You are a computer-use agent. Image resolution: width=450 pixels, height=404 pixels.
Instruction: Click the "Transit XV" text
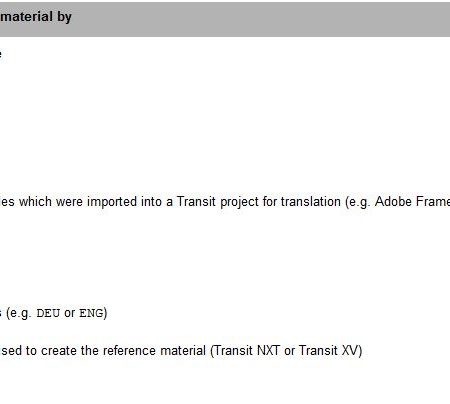pyautogui.click(x=328, y=351)
